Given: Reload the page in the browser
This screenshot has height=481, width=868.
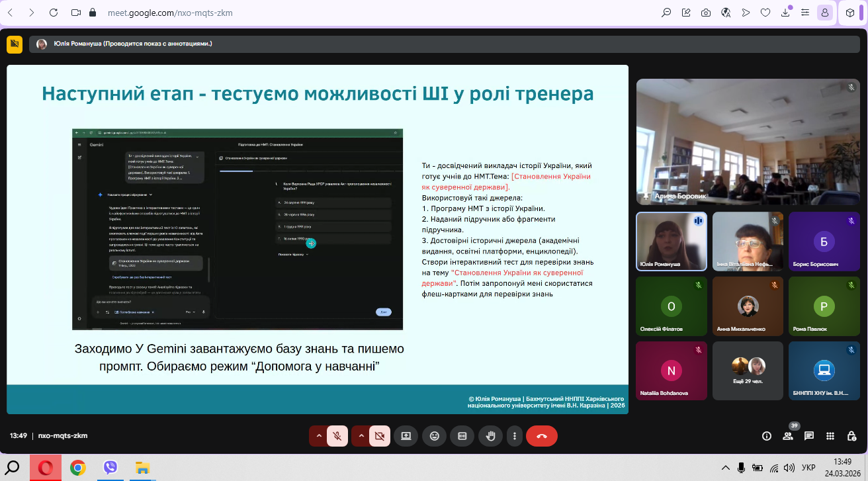Looking at the screenshot, I should coord(54,13).
